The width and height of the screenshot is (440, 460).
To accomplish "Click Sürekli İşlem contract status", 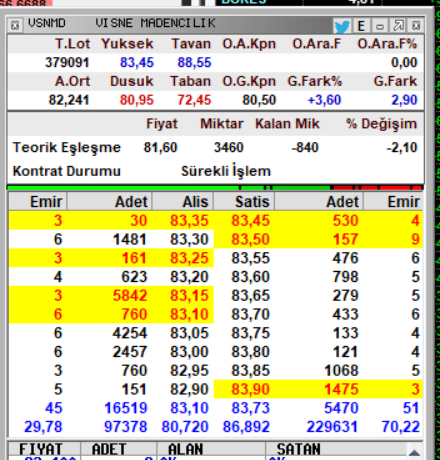I will tap(226, 171).
